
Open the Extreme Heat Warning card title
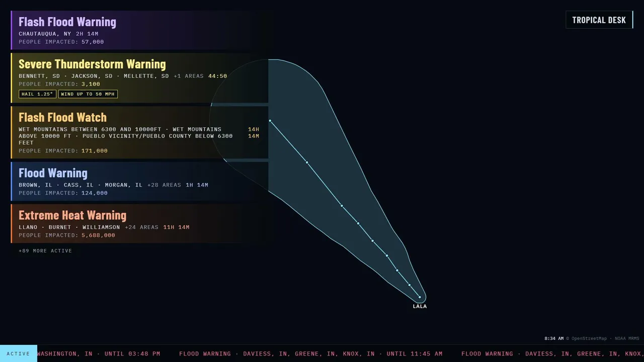[x=72, y=215]
